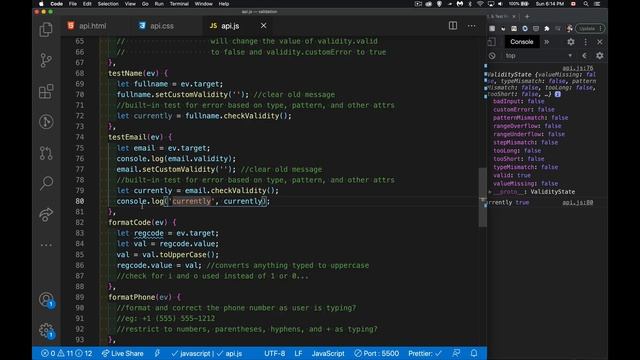The image size is (640, 360).
Task: Open the Selection menu
Action: 108,4
